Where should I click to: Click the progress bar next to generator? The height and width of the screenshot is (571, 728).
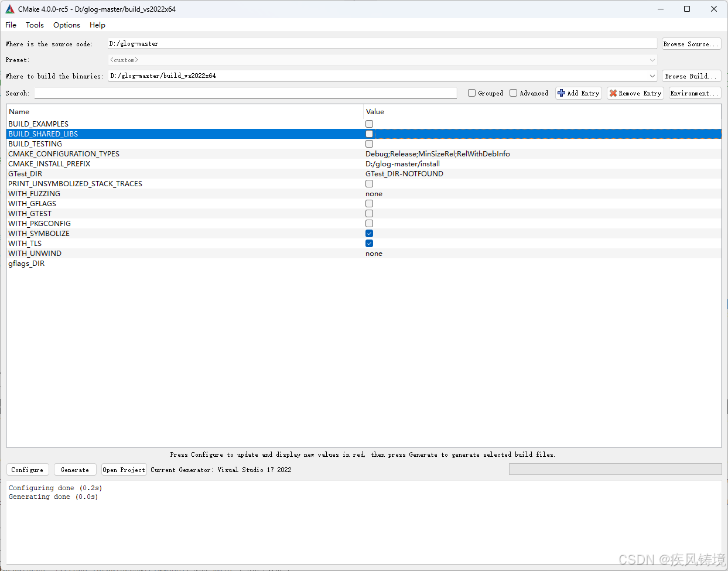tap(615, 469)
